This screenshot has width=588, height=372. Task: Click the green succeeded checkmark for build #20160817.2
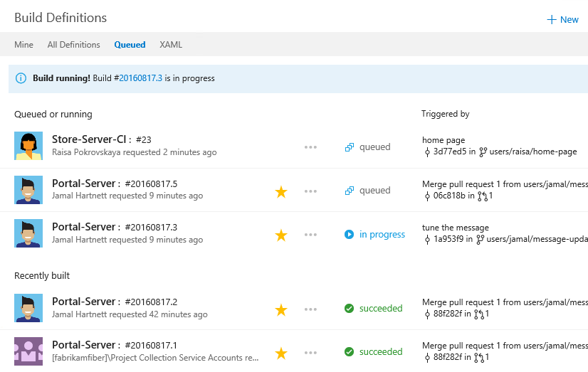[350, 309]
